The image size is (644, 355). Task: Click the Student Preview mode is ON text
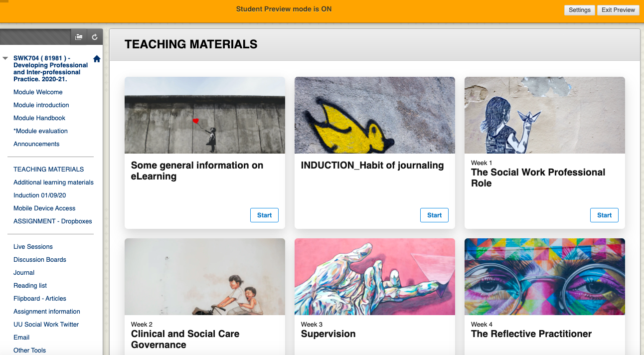(284, 9)
